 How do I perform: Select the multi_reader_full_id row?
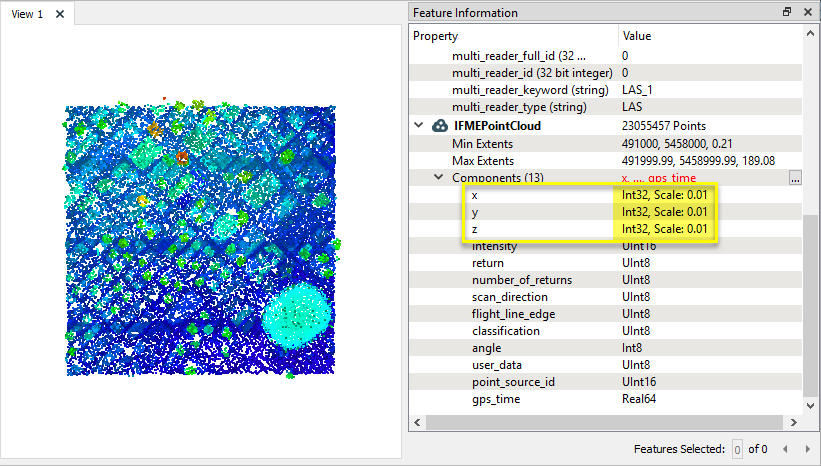(x=605, y=56)
